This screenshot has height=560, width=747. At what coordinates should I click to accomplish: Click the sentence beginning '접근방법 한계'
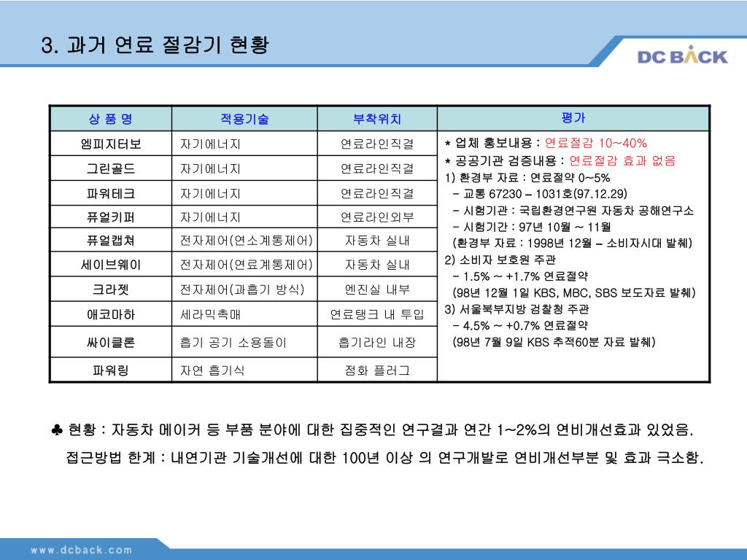coord(385,458)
